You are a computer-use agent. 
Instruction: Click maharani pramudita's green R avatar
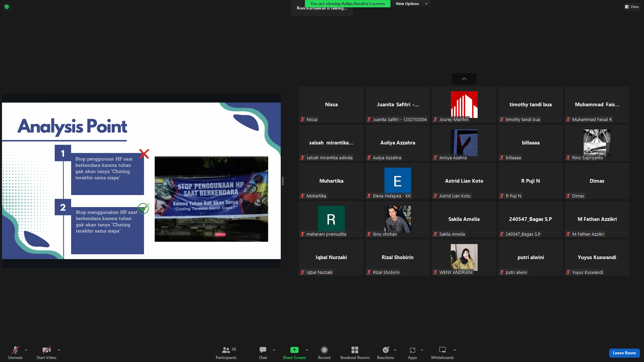coord(331,219)
